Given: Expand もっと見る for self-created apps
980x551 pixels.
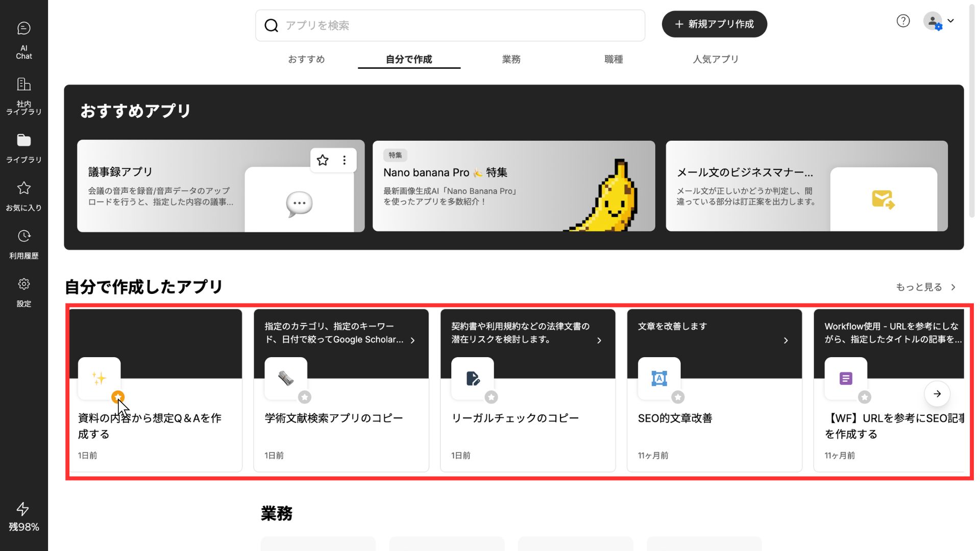Looking at the screenshot, I should tap(925, 287).
